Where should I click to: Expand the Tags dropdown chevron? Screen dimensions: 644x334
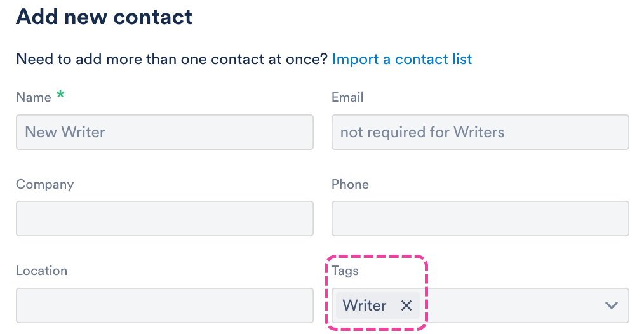coord(611,305)
